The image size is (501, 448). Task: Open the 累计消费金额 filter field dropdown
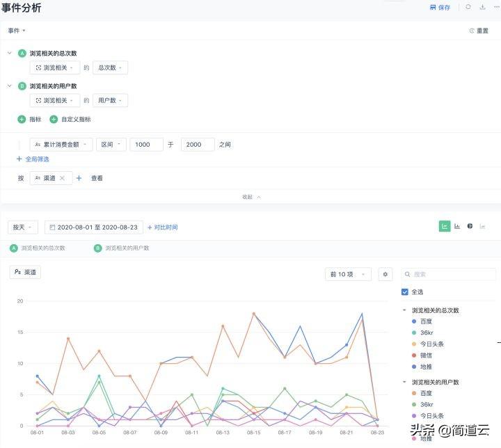tap(61, 145)
